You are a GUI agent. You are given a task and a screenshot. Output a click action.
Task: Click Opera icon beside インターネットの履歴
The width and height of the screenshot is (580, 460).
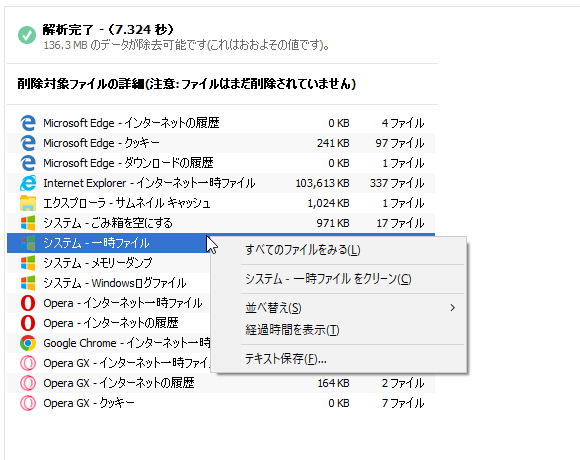(x=28, y=323)
